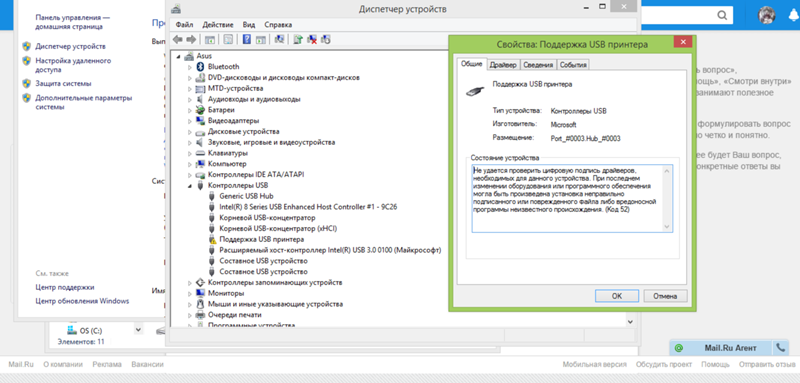The image size is (800, 383).
Task: Select Intel(R) 8 Series USB Enhanced Host Controller
Action: tap(308, 207)
